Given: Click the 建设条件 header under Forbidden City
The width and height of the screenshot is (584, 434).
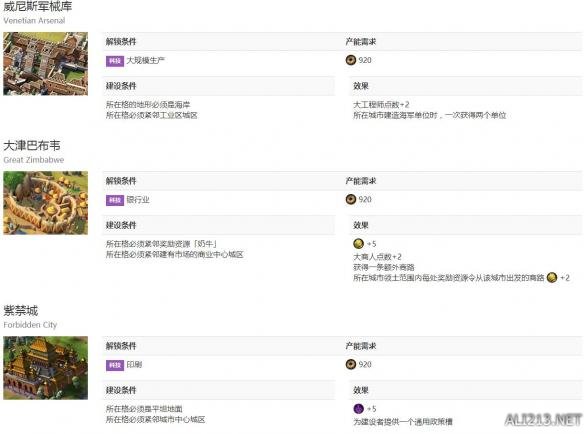Looking at the screenshot, I should point(121,390).
